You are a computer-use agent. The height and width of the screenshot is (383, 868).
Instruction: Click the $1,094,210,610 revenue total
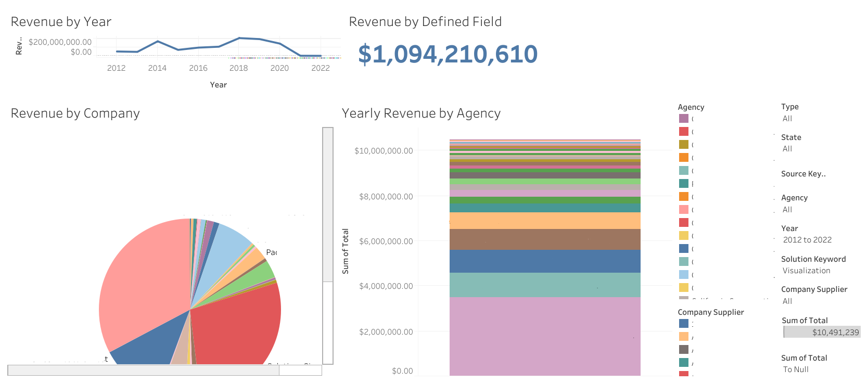(448, 54)
